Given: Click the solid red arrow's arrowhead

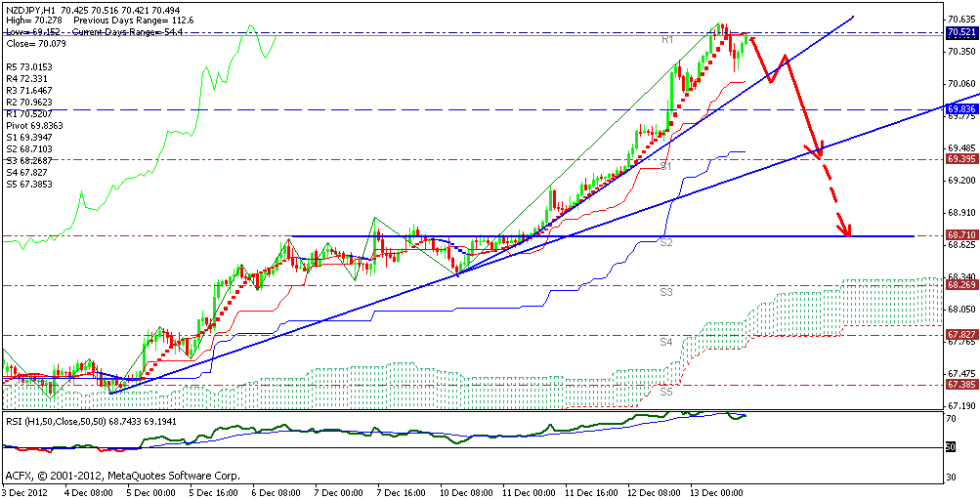Looking at the screenshot, I should [821, 151].
